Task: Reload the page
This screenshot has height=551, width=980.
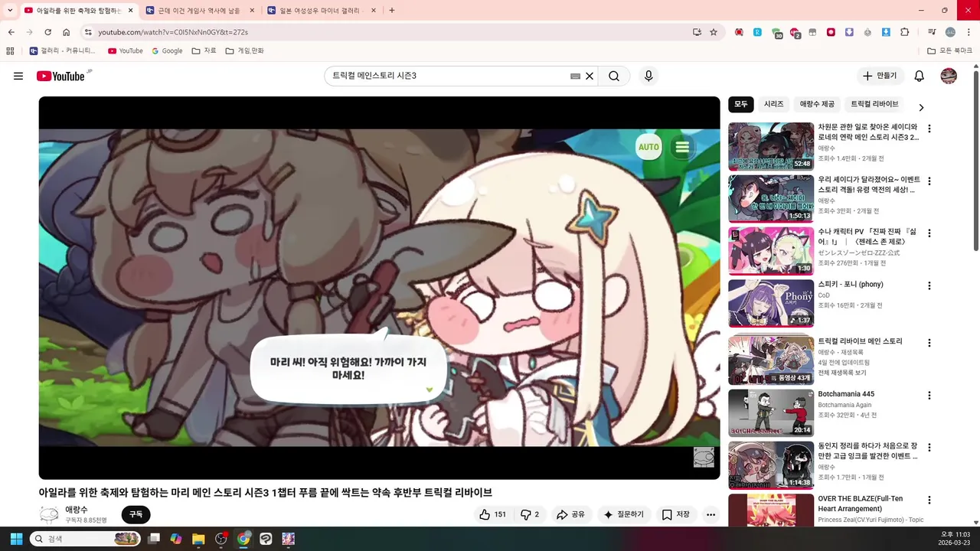Action: pos(47,32)
